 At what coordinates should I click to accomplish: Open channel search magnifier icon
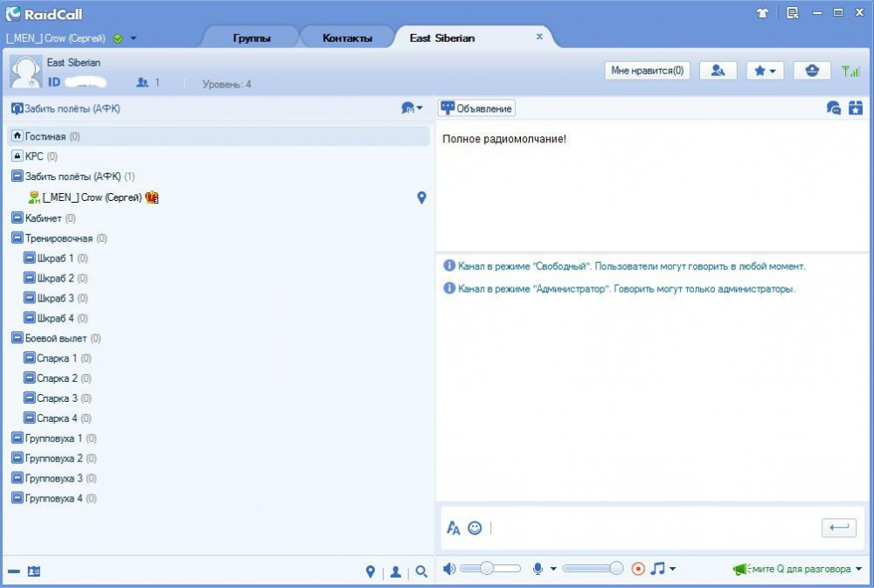click(421, 571)
